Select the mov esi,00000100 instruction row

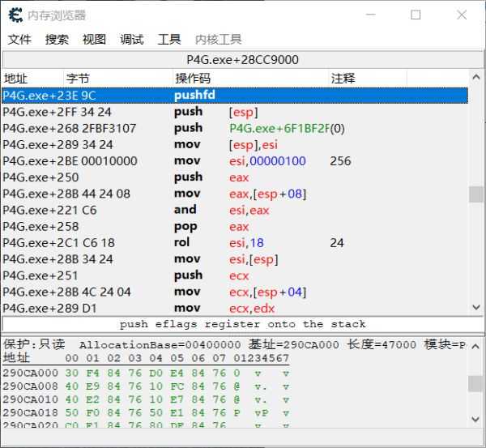[x=235, y=161]
